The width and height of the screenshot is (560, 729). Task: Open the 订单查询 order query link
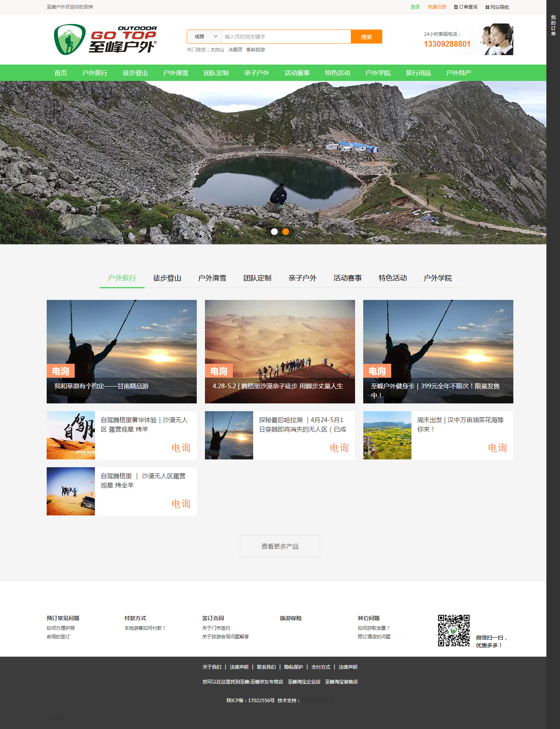(x=465, y=7)
